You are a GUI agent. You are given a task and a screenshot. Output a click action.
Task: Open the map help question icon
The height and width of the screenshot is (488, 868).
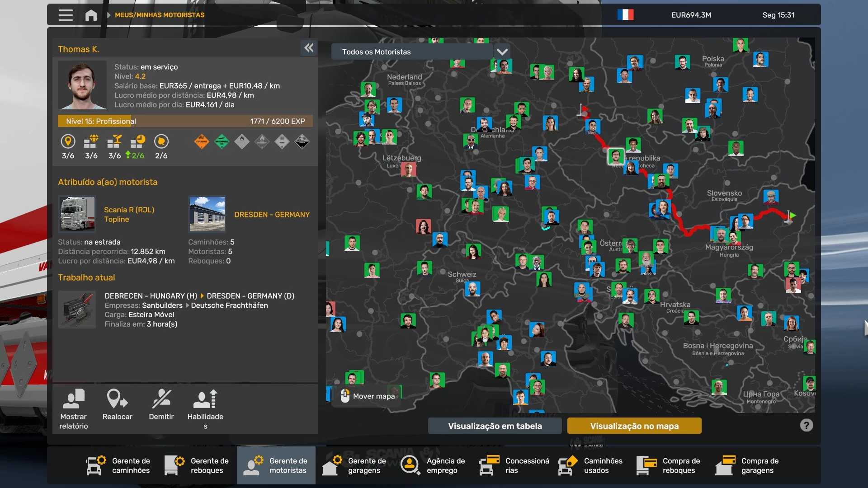coord(807,425)
